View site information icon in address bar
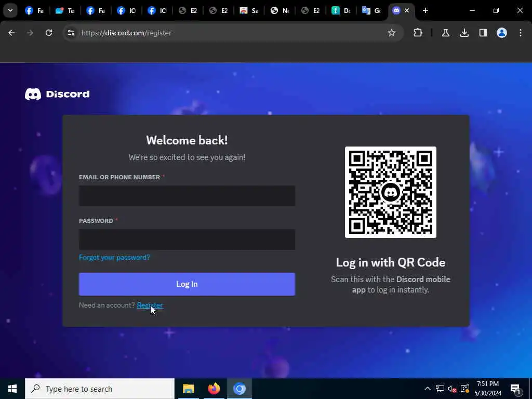 [71, 33]
